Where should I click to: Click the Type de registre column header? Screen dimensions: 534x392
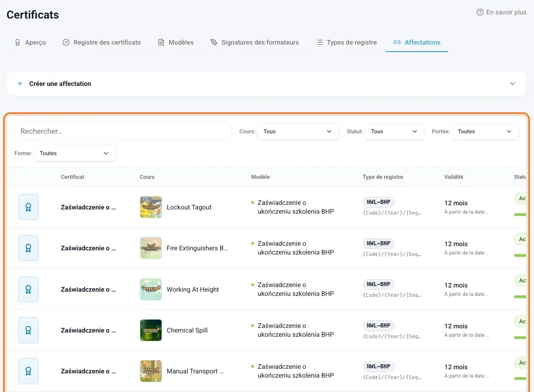pyautogui.click(x=383, y=177)
